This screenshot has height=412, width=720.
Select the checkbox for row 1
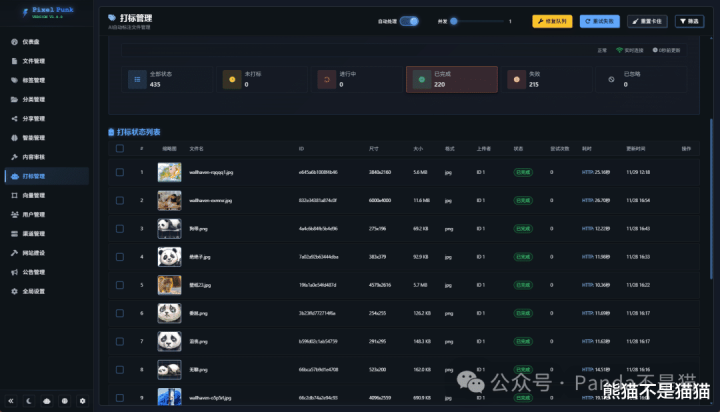coord(120,172)
